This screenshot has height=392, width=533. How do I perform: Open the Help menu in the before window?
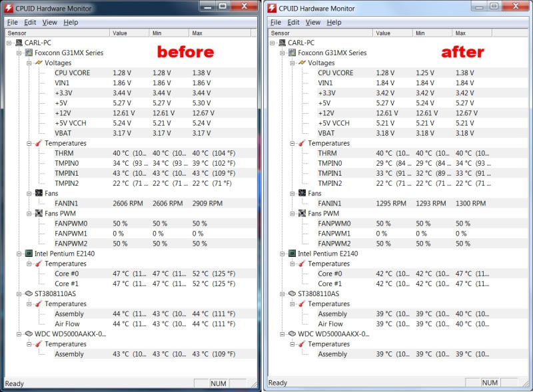click(71, 22)
